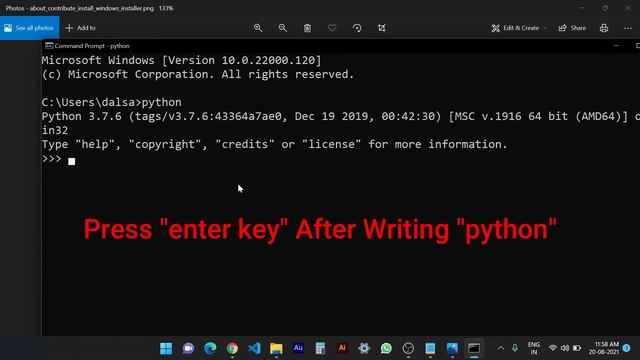Viewport: 640px width, 360px height.
Task: Click the battery tray icon
Action: [x=577, y=348]
